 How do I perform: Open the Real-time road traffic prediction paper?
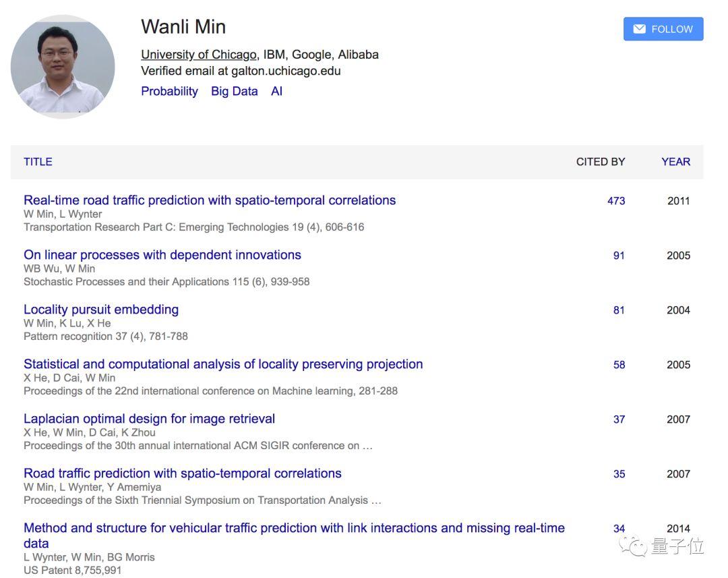210,200
